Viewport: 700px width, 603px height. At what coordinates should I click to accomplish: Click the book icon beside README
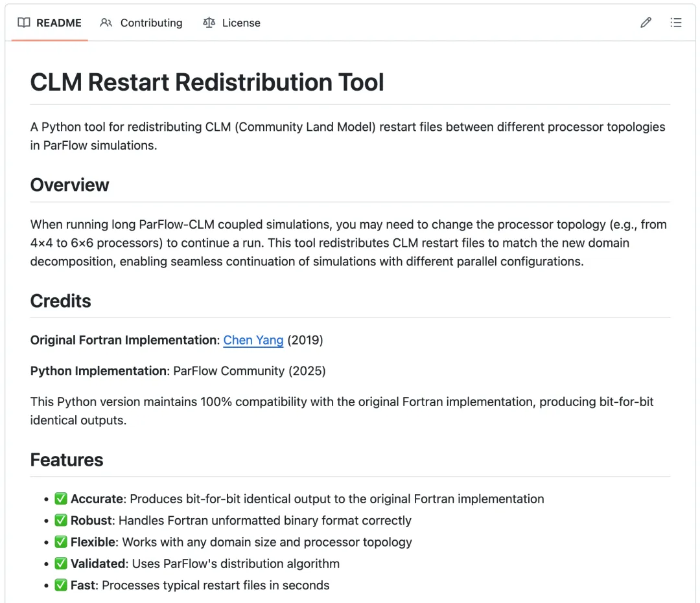coord(24,23)
